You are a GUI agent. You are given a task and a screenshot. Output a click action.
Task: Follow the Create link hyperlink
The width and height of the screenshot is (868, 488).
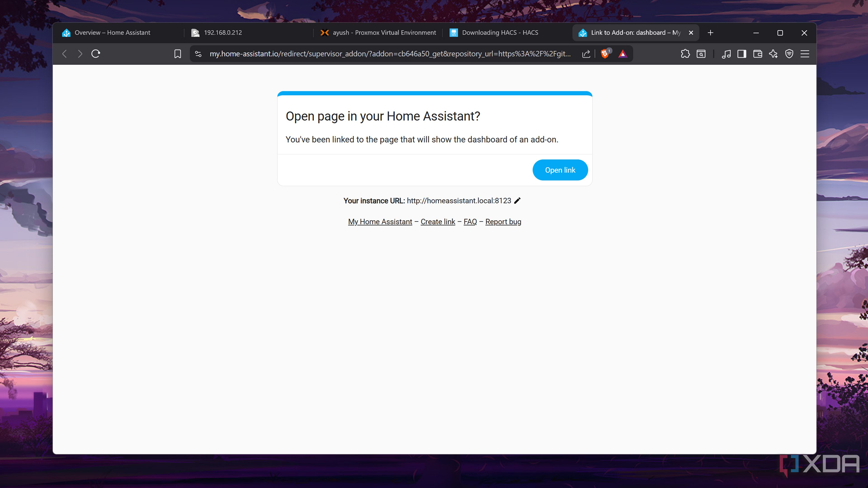click(x=438, y=222)
